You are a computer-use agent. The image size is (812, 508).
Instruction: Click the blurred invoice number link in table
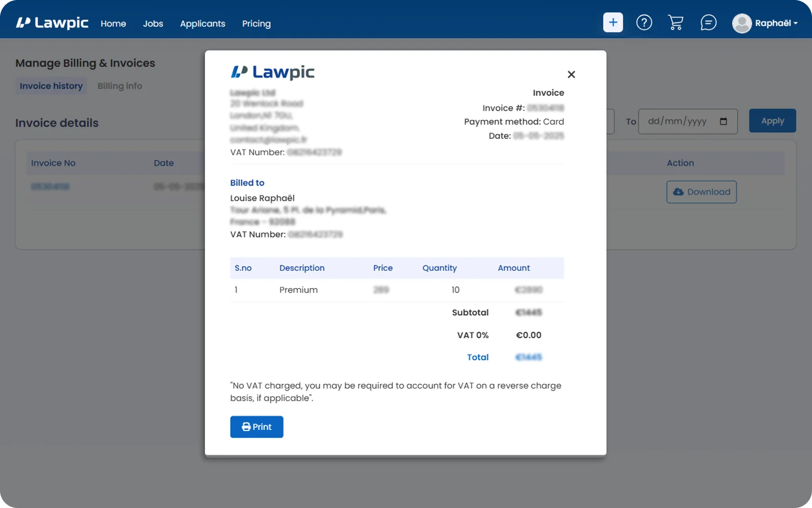tap(50, 186)
